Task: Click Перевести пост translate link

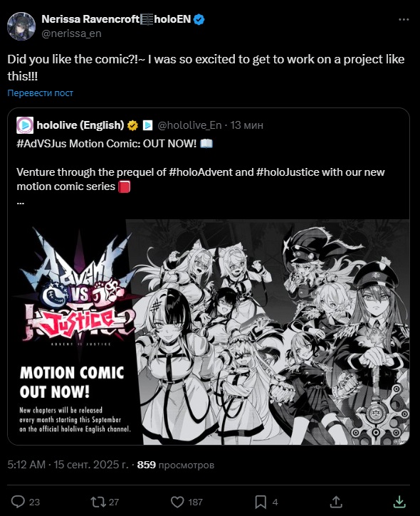Action: point(40,93)
